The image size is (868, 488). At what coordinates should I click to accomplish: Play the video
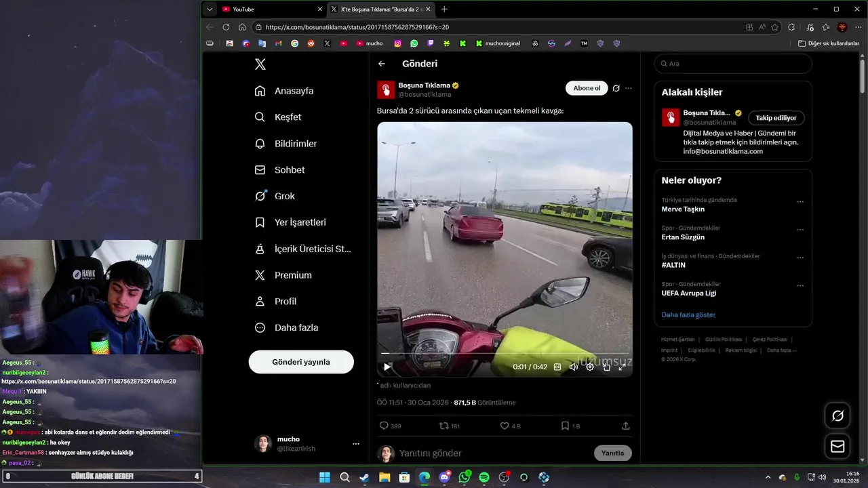pyautogui.click(x=387, y=367)
